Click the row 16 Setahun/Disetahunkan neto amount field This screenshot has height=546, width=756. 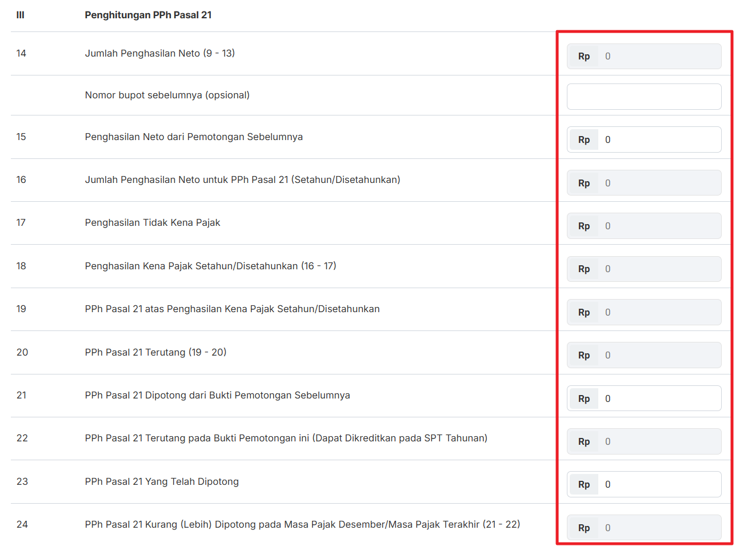(x=657, y=183)
